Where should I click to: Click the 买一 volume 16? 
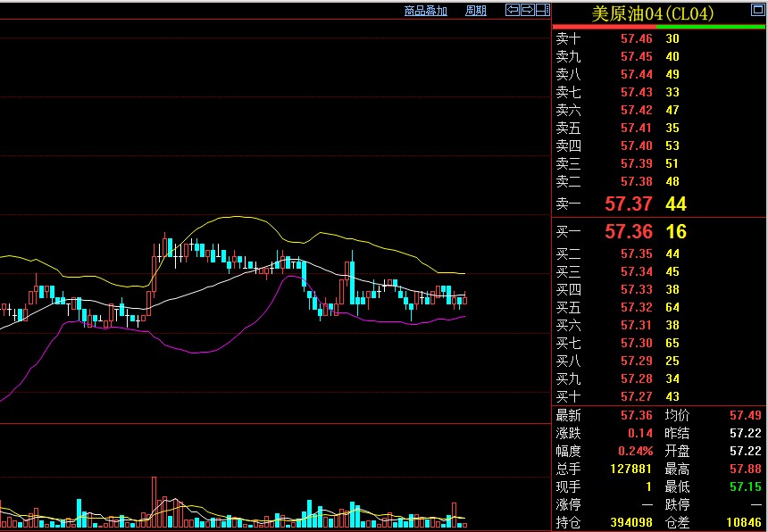coord(676,231)
